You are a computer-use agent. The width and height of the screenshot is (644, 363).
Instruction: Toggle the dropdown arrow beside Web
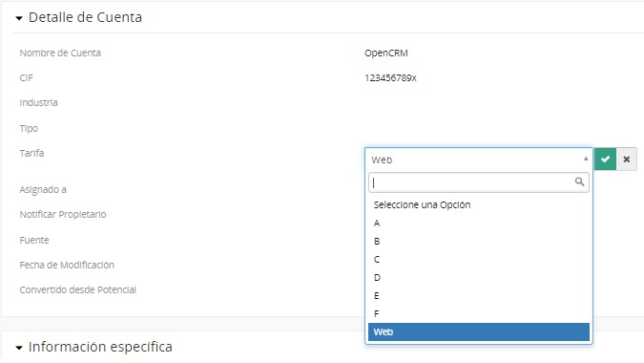(x=586, y=159)
